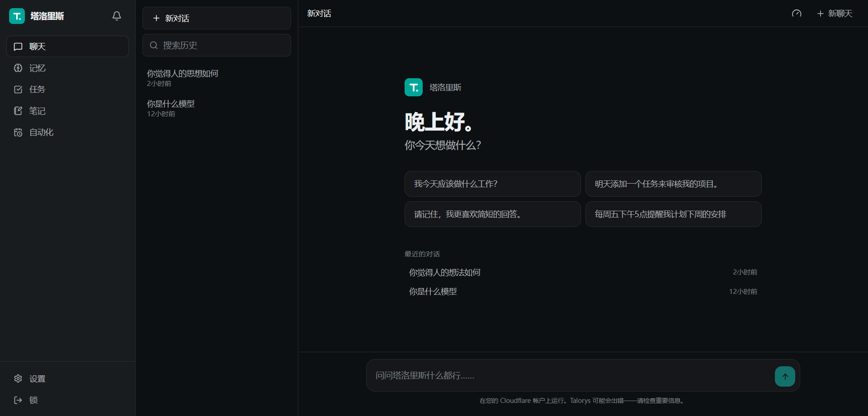
Task: Click the 锁 lock option
Action: pos(67,400)
